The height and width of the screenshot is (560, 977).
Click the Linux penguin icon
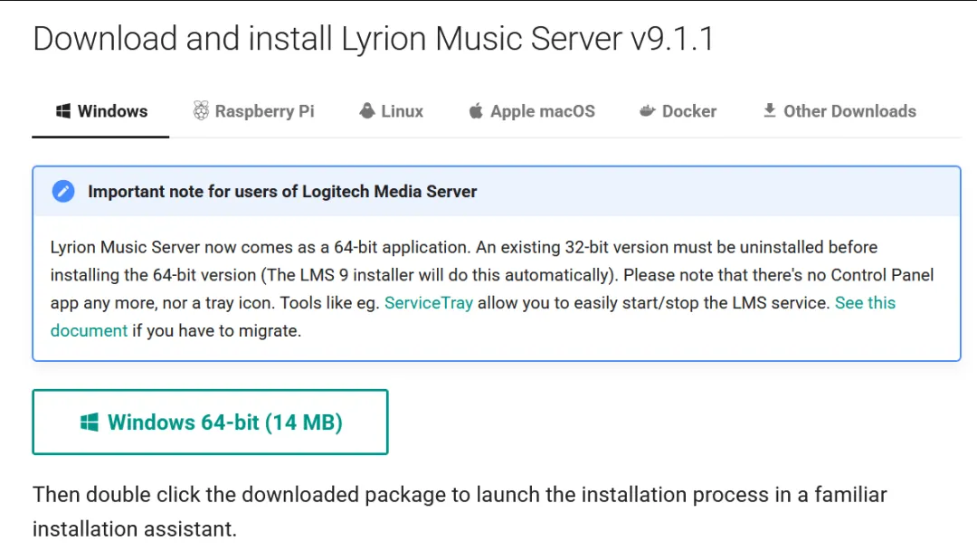pos(367,111)
